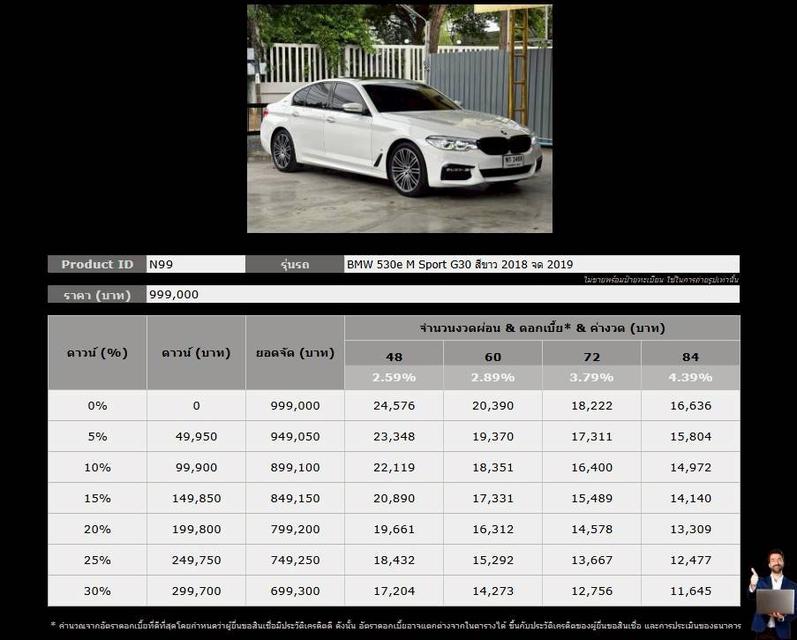The width and height of the screenshot is (797, 640).
Task: Click monthly payment 16,636
Action: point(690,406)
